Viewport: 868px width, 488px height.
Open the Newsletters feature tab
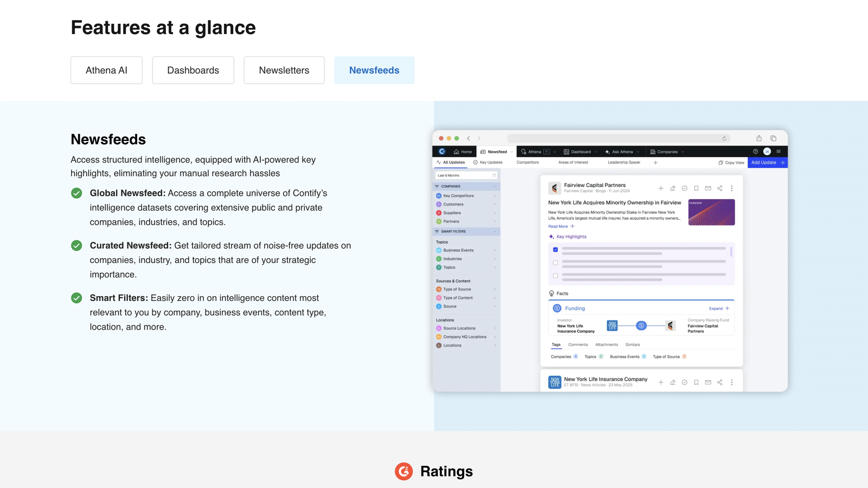284,70
